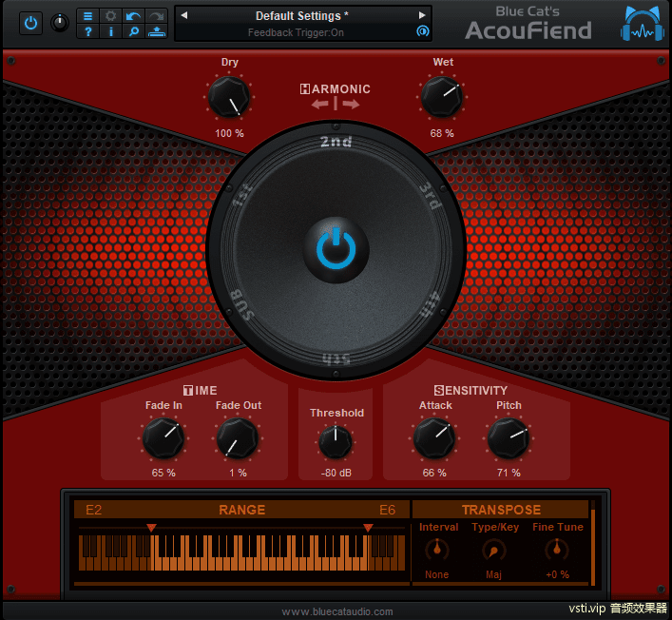The height and width of the screenshot is (620, 672).
Task: Click the Fade In knob
Action: [163, 439]
